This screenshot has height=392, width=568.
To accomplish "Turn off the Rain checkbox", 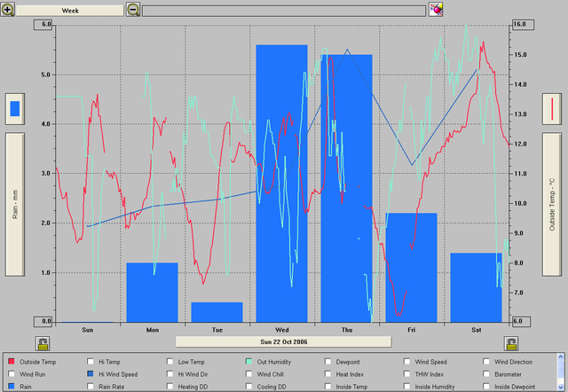I will (12, 387).
